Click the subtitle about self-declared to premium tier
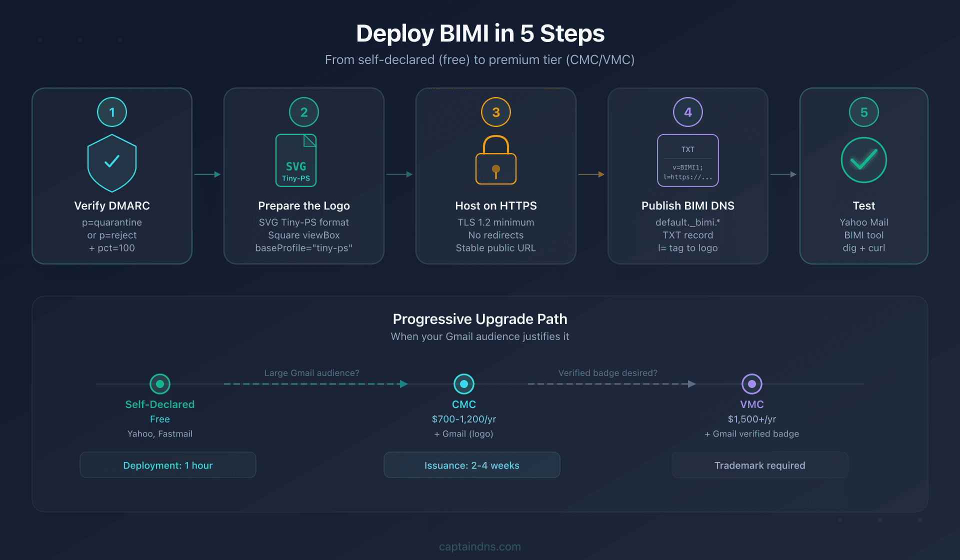This screenshot has height=560, width=960. click(480, 59)
